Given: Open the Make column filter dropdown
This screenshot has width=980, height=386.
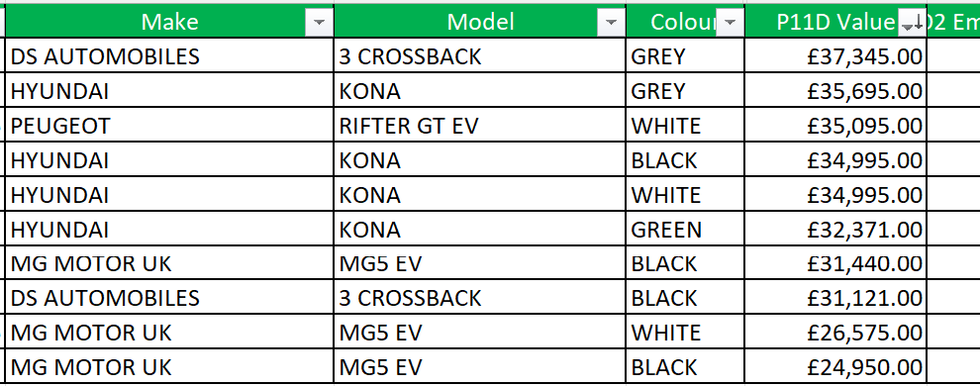Looking at the screenshot, I should click(320, 23).
